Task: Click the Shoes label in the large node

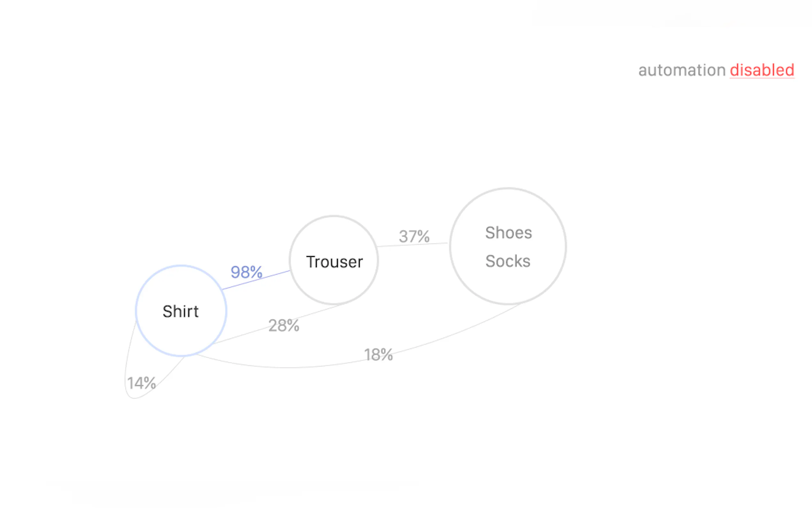Action: [508, 233]
